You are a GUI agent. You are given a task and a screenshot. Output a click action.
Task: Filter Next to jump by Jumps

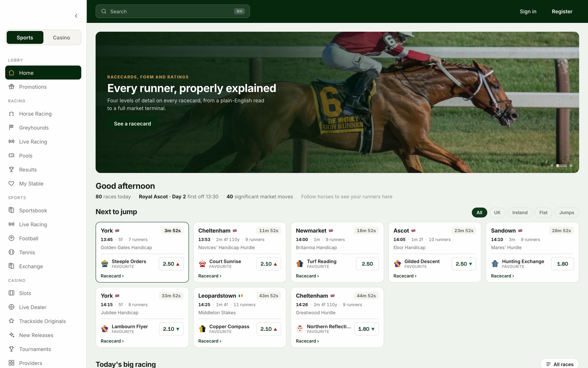[567, 213]
